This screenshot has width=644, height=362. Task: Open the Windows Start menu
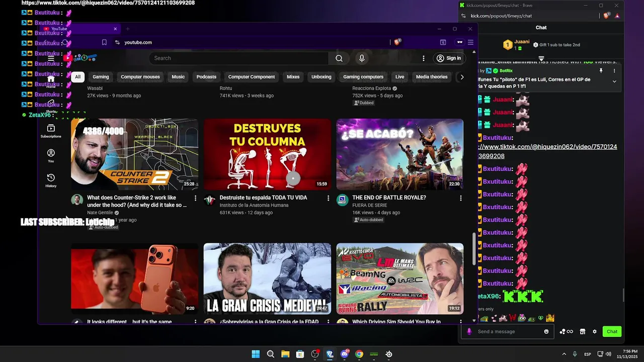pyautogui.click(x=256, y=354)
